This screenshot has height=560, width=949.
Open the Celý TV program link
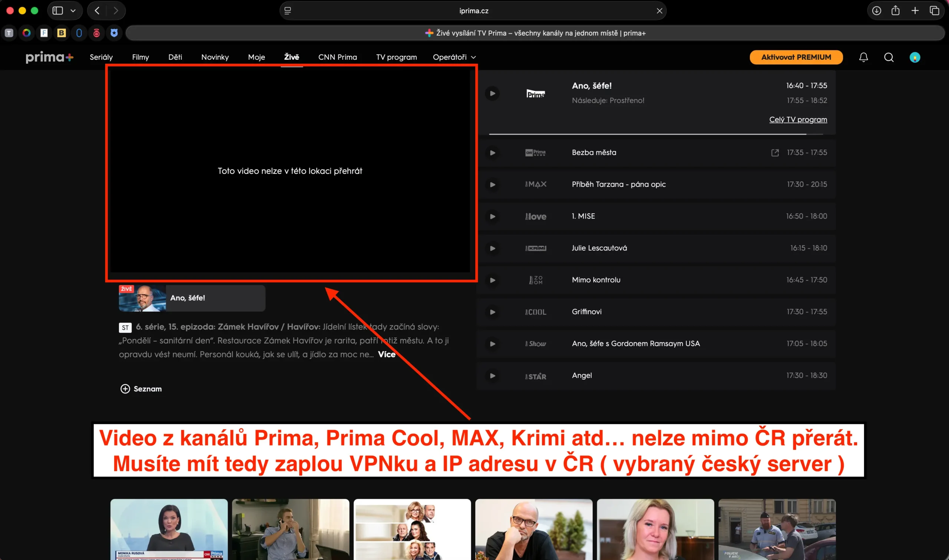[x=798, y=120]
